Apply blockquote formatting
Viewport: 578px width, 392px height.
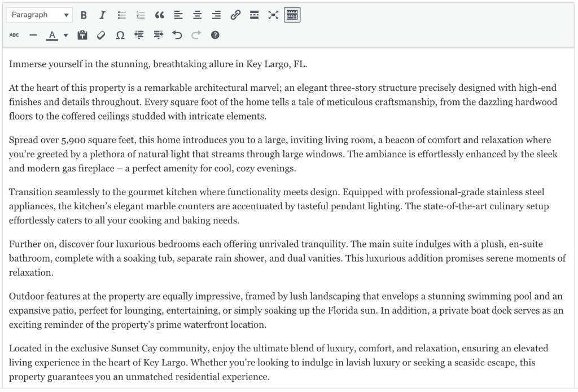[160, 15]
